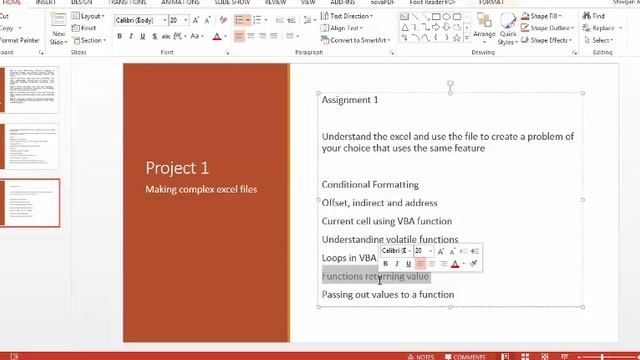640x360 pixels.
Task: Open Font dialog launcher
Action: pos(227,53)
